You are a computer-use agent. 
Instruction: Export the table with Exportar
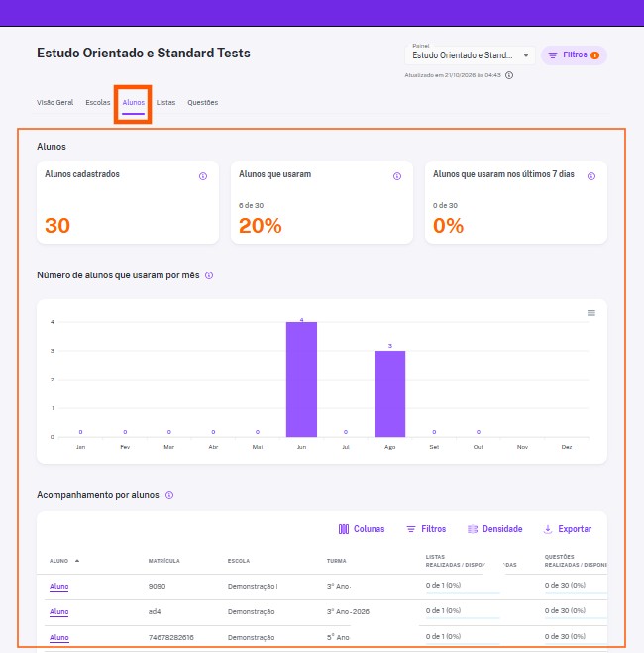pos(568,529)
